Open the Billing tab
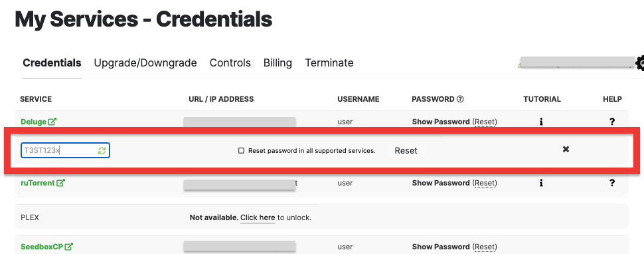The image size is (644, 254). point(278,63)
